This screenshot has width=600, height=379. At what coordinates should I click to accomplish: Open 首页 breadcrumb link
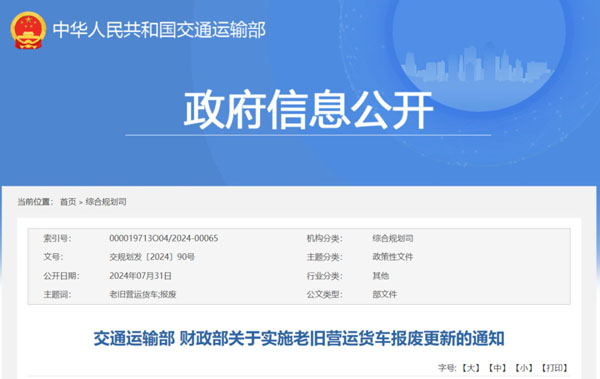point(68,202)
